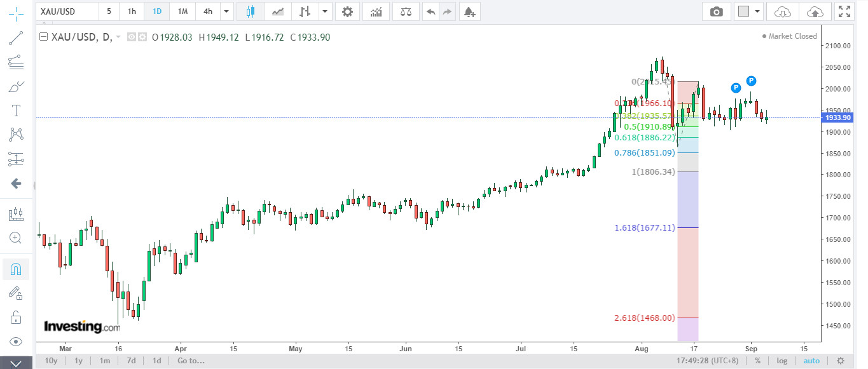Select the text annotation tool
This screenshot has width=868, height=369.
coord(17,111)
